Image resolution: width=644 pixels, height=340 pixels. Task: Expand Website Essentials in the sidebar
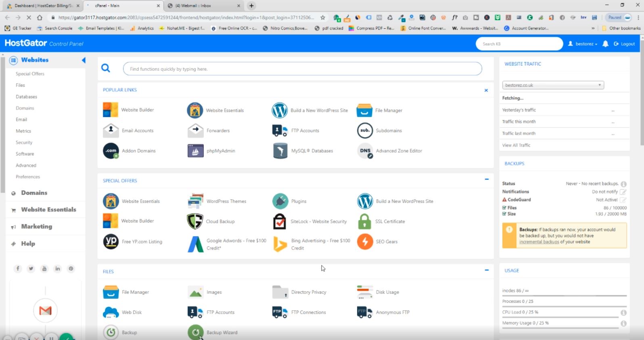(48, 210)
